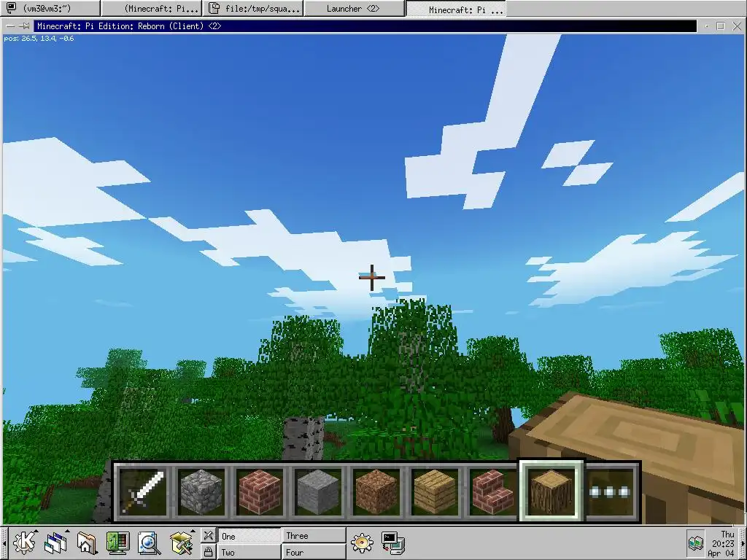Viewport: 747px width, 560px height.
Task: Switch to the active Minecraft: Pi ... task
Action: pos(455,9)
